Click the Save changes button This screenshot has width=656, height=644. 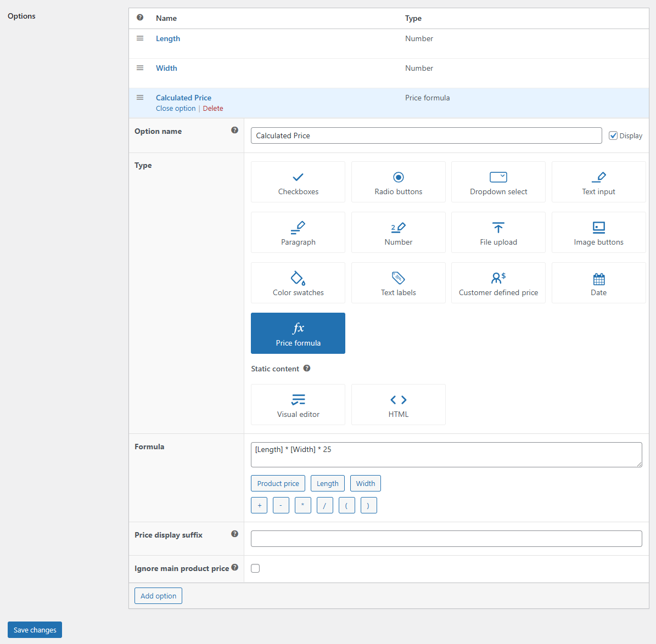pyautogui.click(x=35, y=630)
